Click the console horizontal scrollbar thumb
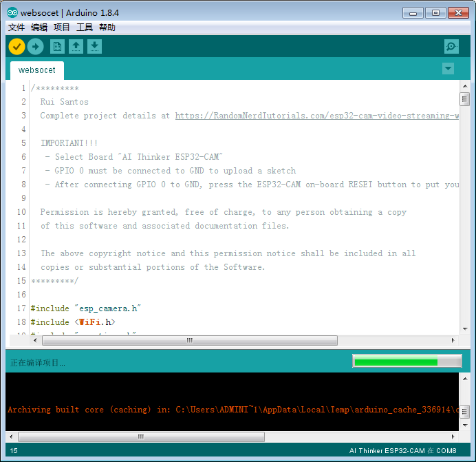 click(x=141, y=437)
